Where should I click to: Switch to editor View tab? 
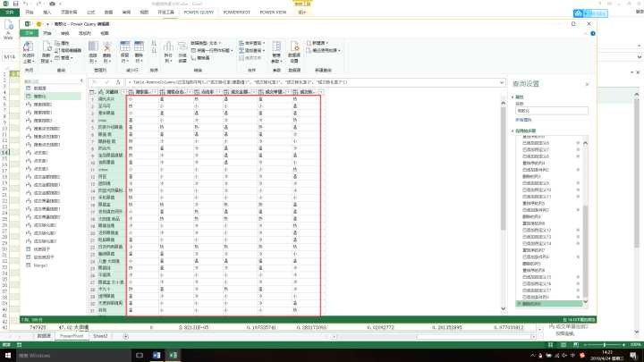[x=105, y=33]
